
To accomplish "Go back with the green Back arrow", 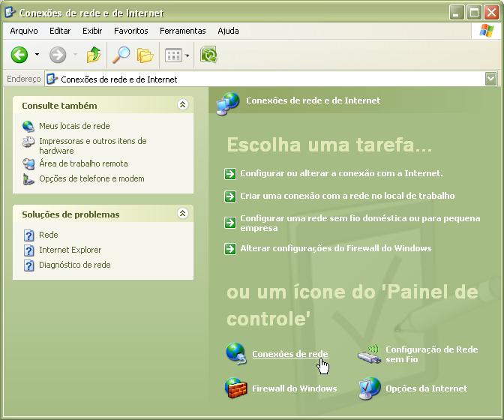I will 19,55.
